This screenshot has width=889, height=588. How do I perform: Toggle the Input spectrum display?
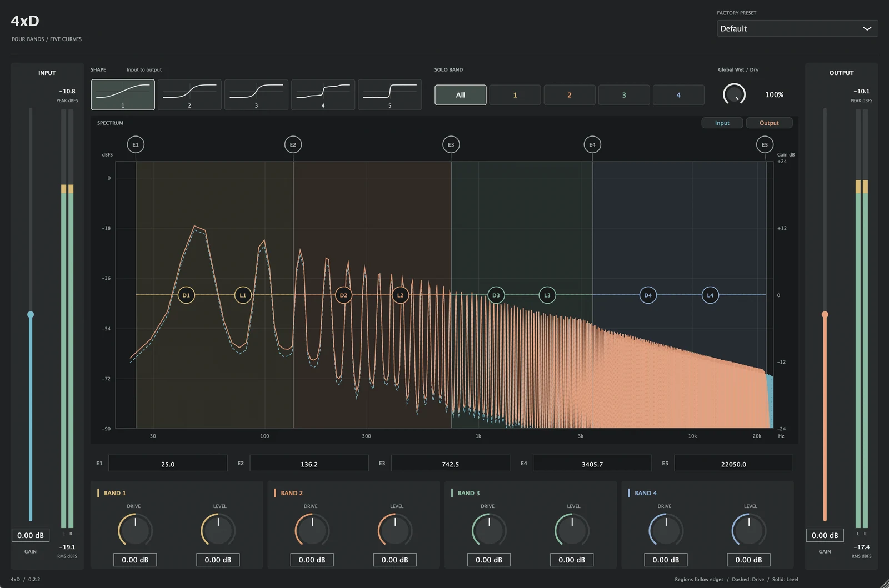pyautogui.click(x=722, y=123)
